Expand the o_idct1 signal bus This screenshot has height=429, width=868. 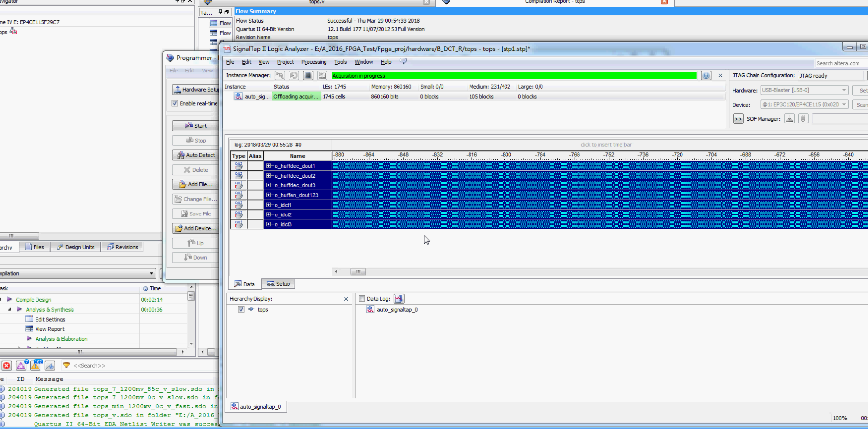point(268,205)
